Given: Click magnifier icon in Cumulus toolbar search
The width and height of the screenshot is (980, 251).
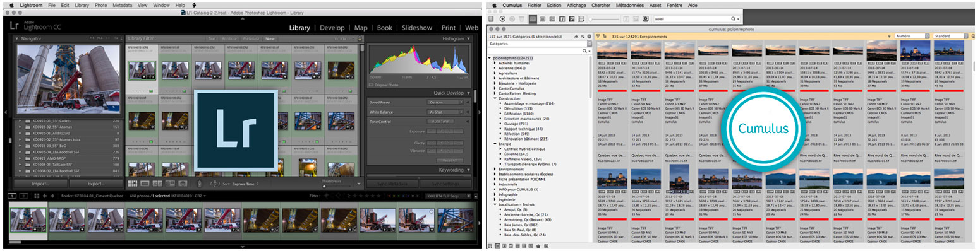Looking at the screenshot, I should (734, 19).
